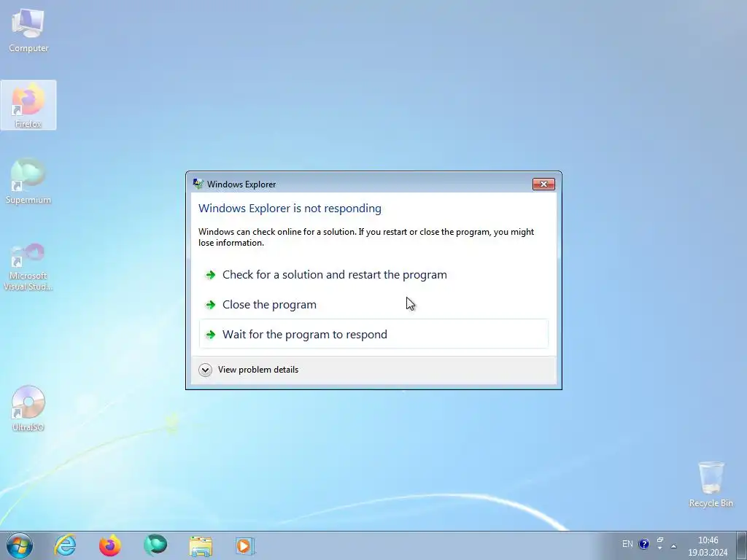Click the Windows Explorer dialog title icon
Screen dimensions: 747x560
198,184
